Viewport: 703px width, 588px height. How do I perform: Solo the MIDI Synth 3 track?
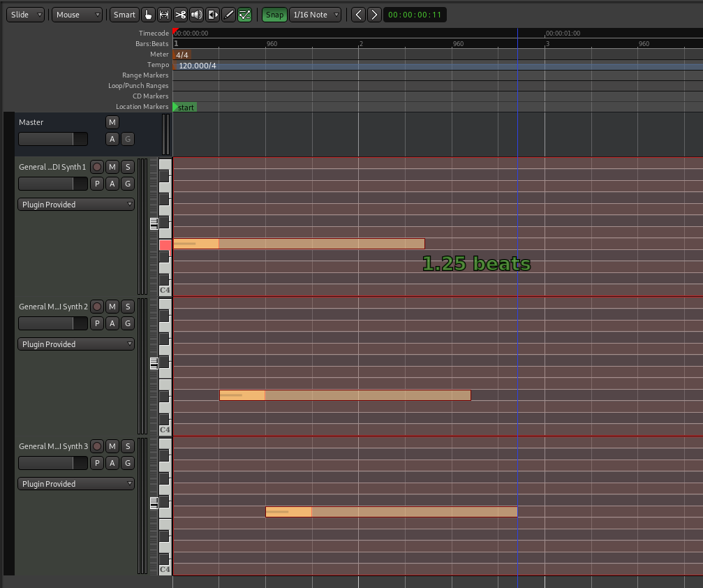[127, 446]
